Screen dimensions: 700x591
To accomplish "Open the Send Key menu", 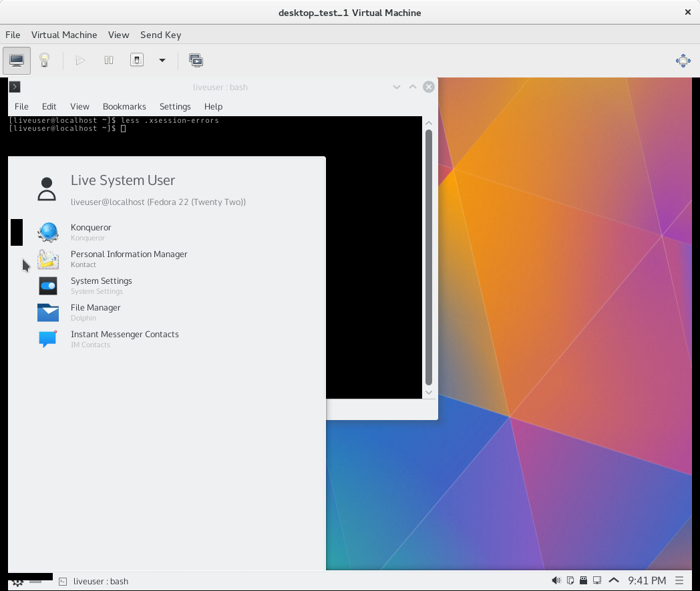I will pyautogui.click(x=161, y=35).
